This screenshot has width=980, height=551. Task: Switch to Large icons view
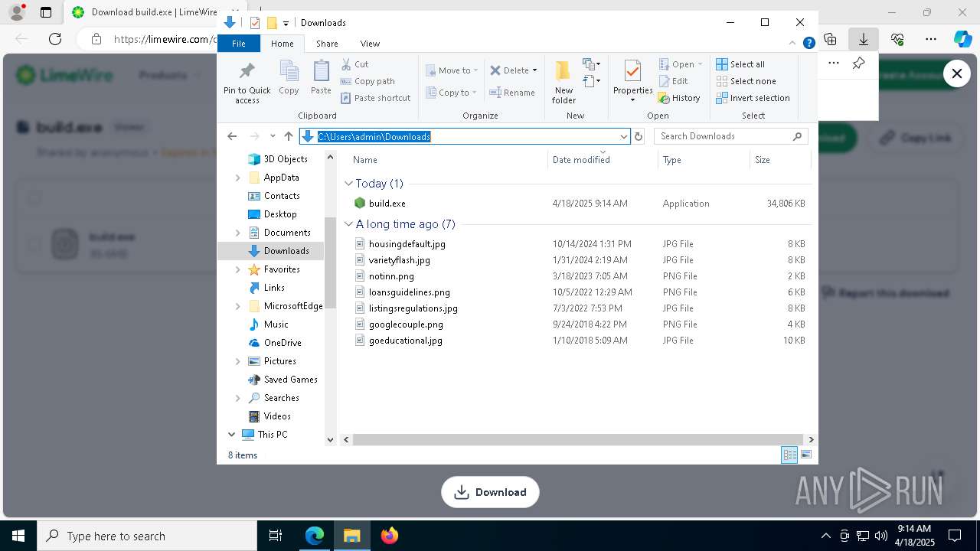click(x=806, y=455)
